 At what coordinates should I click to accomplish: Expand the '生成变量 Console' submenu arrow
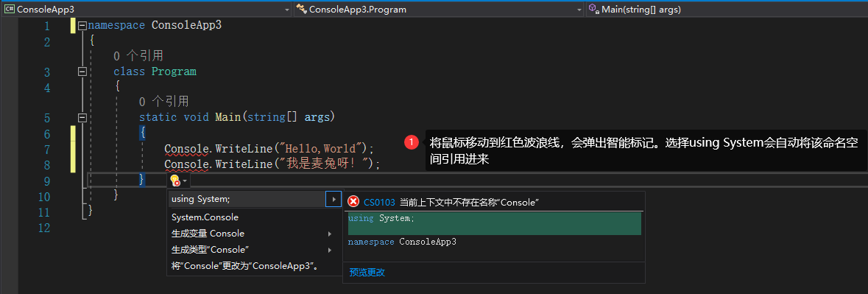click(330, 234)
